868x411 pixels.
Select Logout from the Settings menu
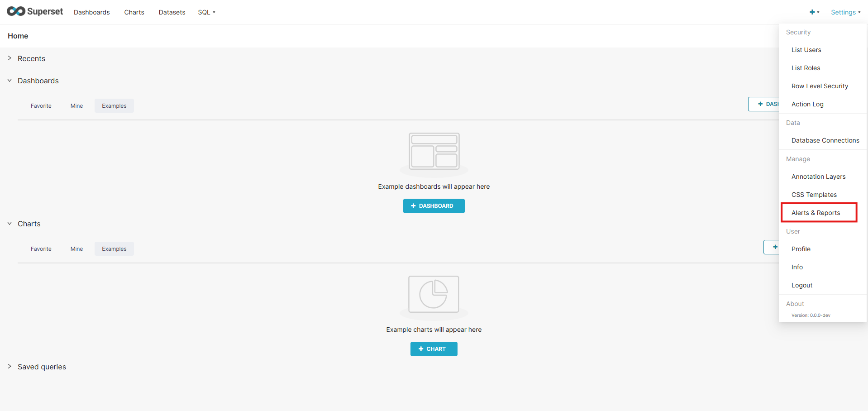tap(801, 285)
